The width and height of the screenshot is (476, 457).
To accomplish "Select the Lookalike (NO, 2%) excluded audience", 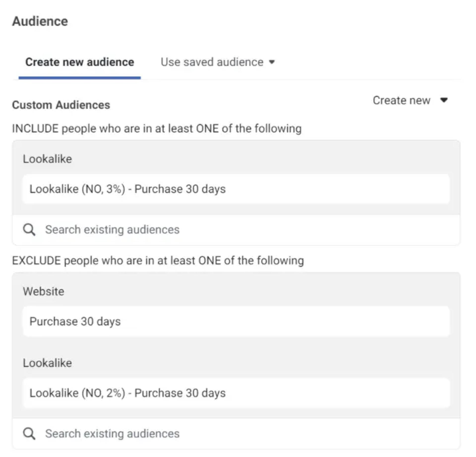I will point(236,393).
